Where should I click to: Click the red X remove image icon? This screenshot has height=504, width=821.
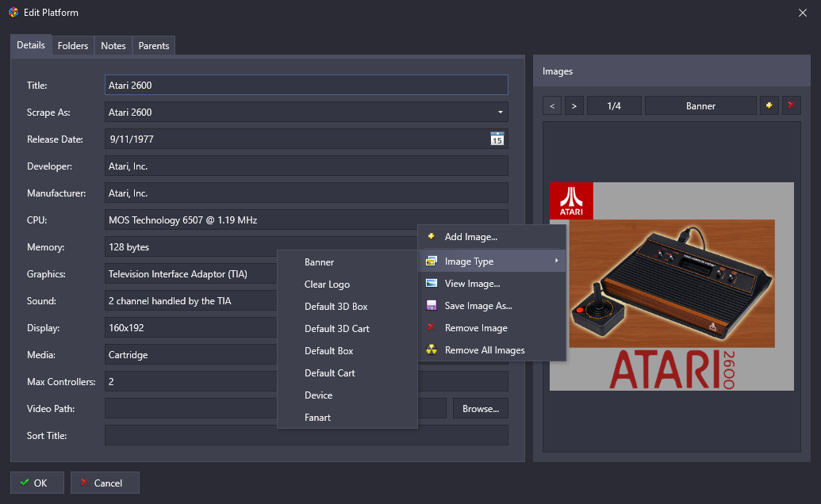pos(791,105)
